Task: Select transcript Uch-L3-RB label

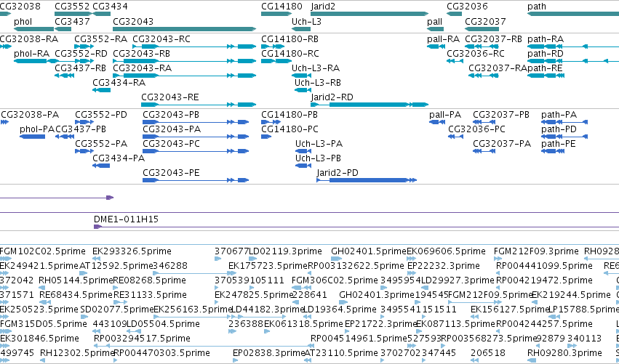Action: point(318,83)
